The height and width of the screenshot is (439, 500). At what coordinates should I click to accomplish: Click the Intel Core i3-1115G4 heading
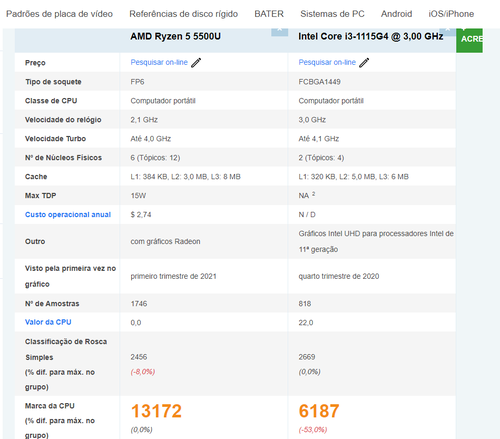click(x=371, y=36)
